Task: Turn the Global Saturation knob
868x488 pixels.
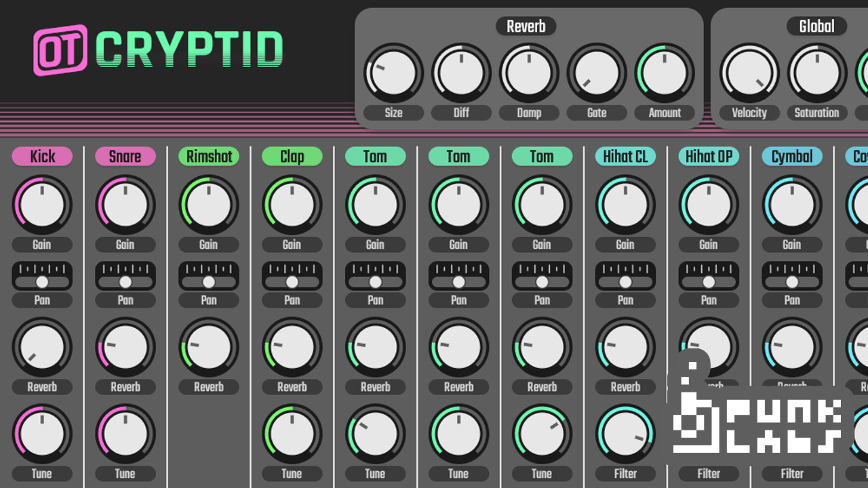Action: point(816,73)
